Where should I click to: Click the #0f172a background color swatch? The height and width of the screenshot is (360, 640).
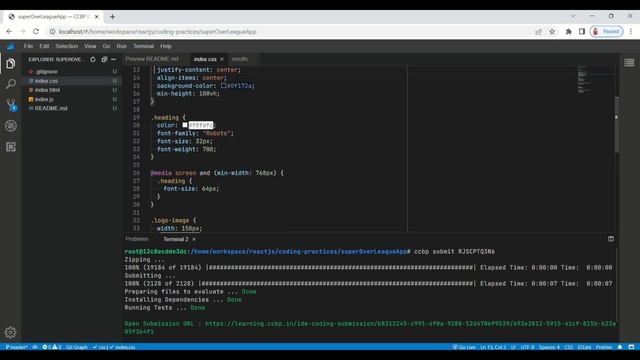tap(223, 86)
